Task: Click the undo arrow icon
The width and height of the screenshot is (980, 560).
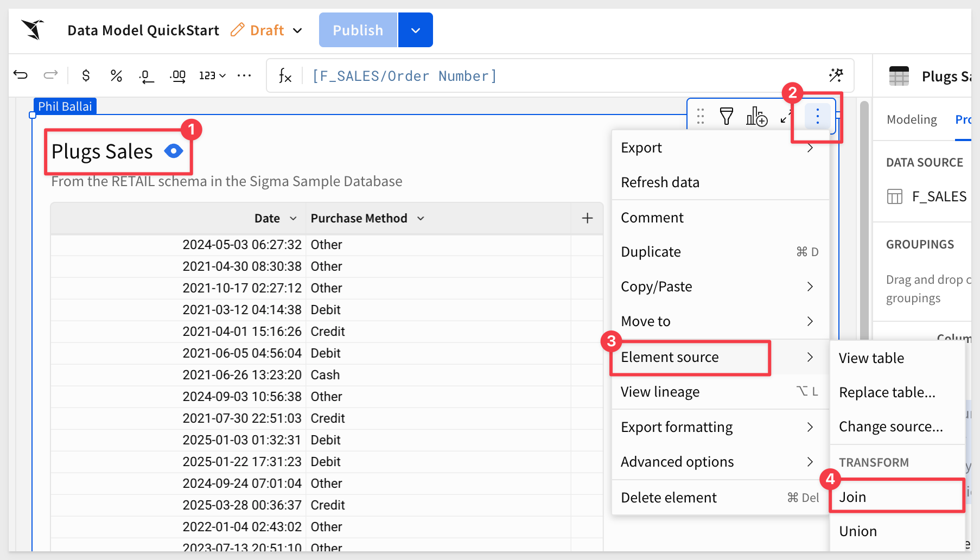Action: (21, 75)
